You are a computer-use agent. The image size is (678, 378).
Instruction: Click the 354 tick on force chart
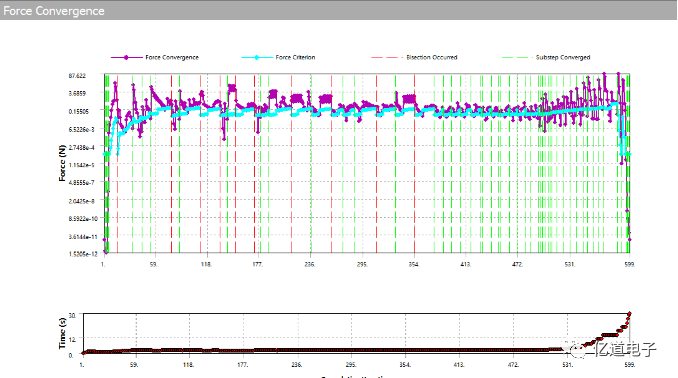414,264
